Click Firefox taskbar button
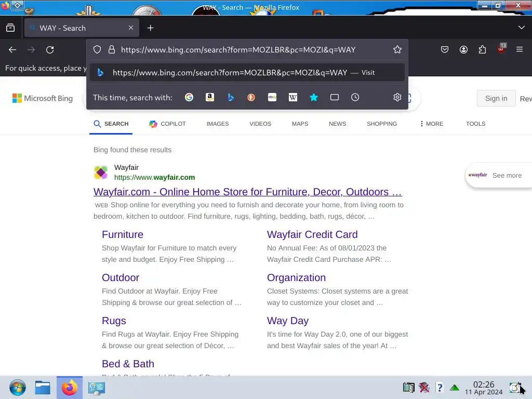 tap(70, 388)
